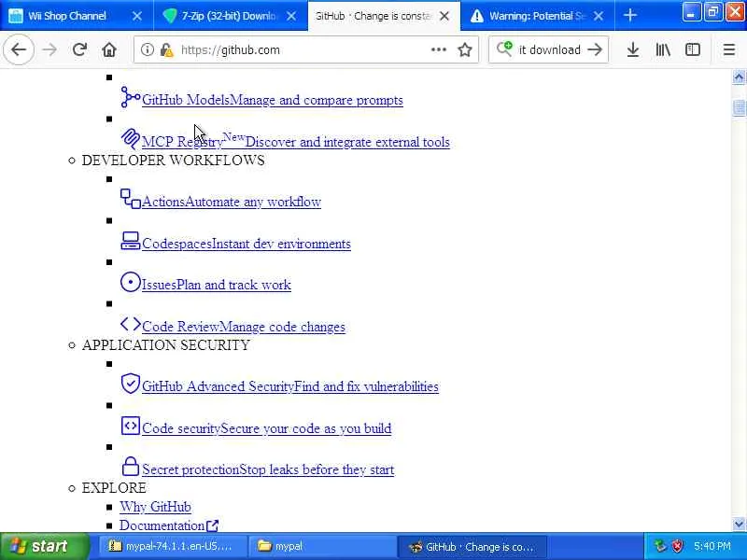The height and width of the screenshot is (560, 747).
Task: Click the vertical scrollbar thumb
Action: tap(739, 107)
